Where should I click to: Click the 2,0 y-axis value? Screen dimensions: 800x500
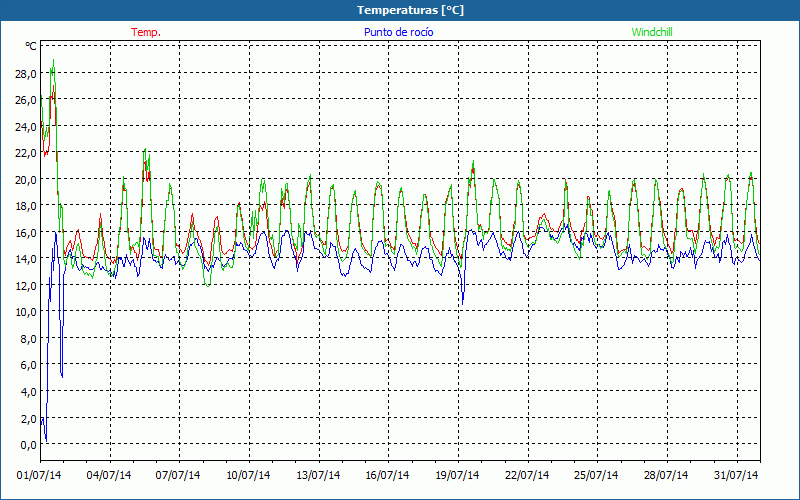(28, 418)
